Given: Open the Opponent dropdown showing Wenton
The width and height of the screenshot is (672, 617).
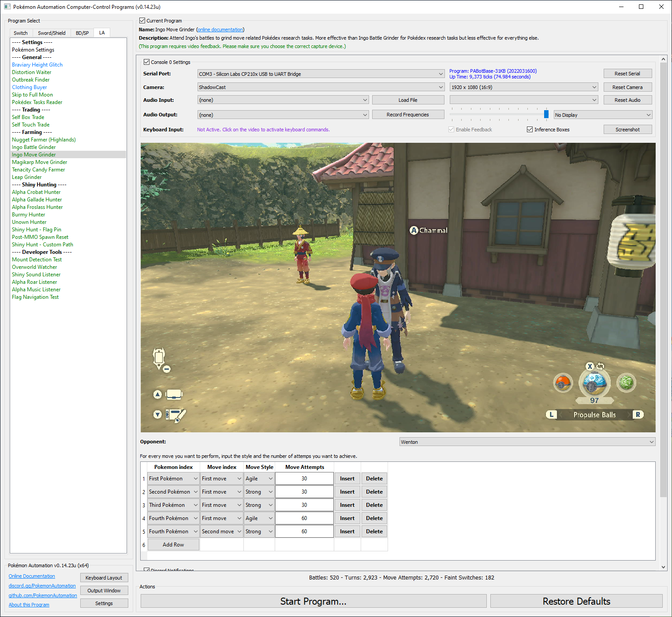Looking at the screenshot, I should click(x=527, y=442).
